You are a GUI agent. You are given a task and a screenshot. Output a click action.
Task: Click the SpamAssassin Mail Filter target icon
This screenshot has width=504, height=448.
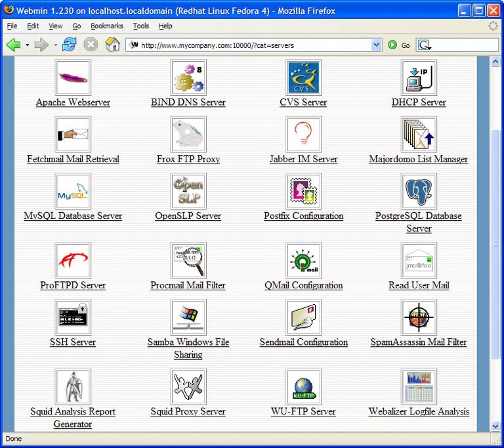pos(419,317)
